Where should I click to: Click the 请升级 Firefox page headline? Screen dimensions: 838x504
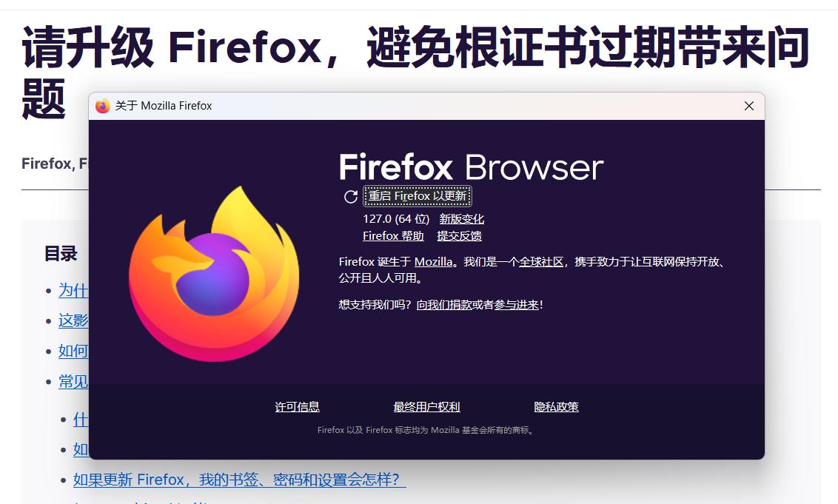pos(415,72)
